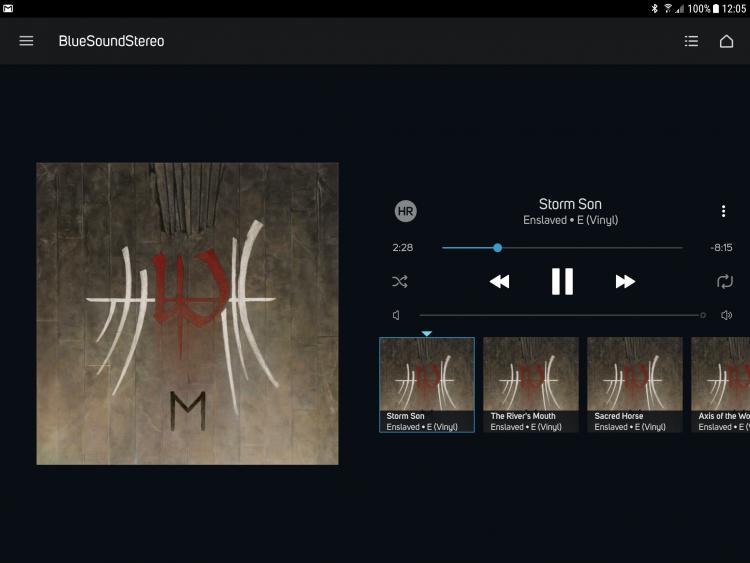Skip back to previous track
Screen dimensions: 750x563
(x=499, y=281)
